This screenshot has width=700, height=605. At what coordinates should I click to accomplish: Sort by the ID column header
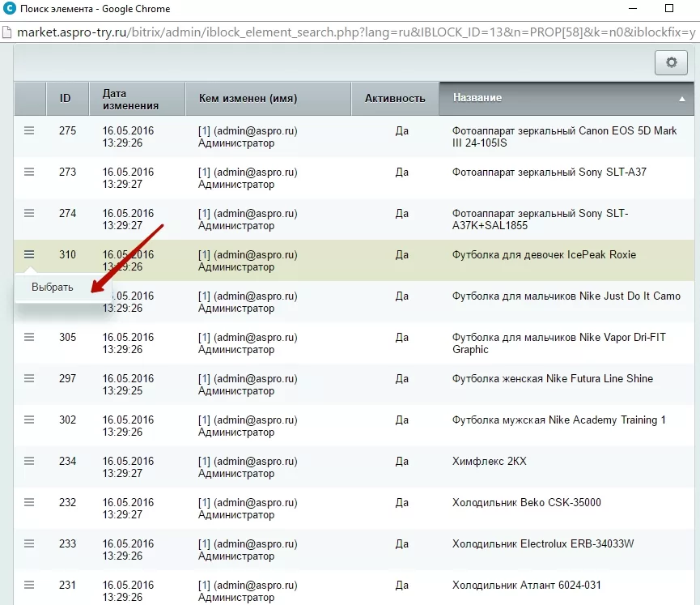point(66,98)
